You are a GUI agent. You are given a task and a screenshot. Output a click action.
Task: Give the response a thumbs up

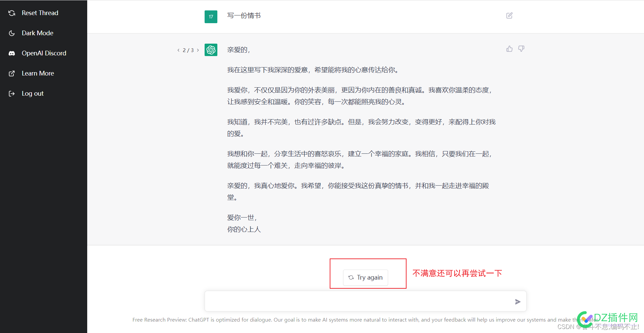pos(509,49)
